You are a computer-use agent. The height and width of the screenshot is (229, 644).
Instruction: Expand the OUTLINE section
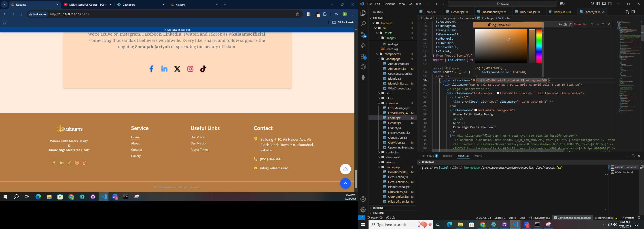pos(378,208)
